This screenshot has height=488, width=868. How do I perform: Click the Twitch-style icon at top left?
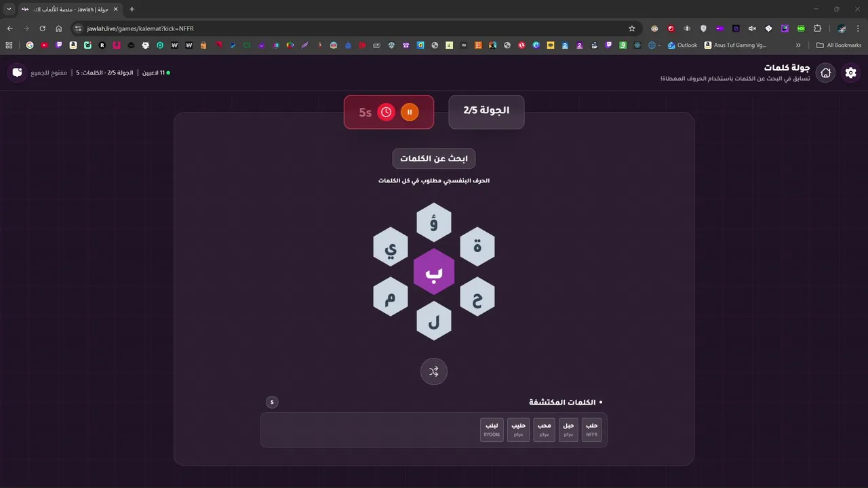pyautogui.click(x=17, y=73)
